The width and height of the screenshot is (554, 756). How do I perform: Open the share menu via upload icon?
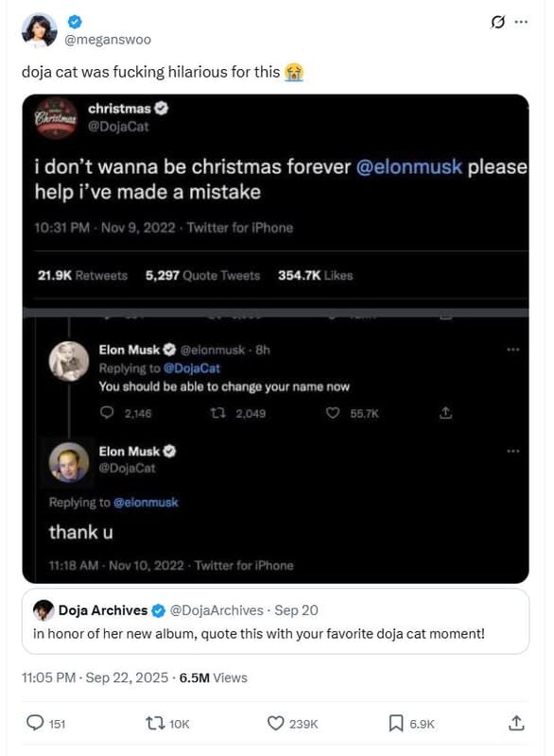click(516, 723)
